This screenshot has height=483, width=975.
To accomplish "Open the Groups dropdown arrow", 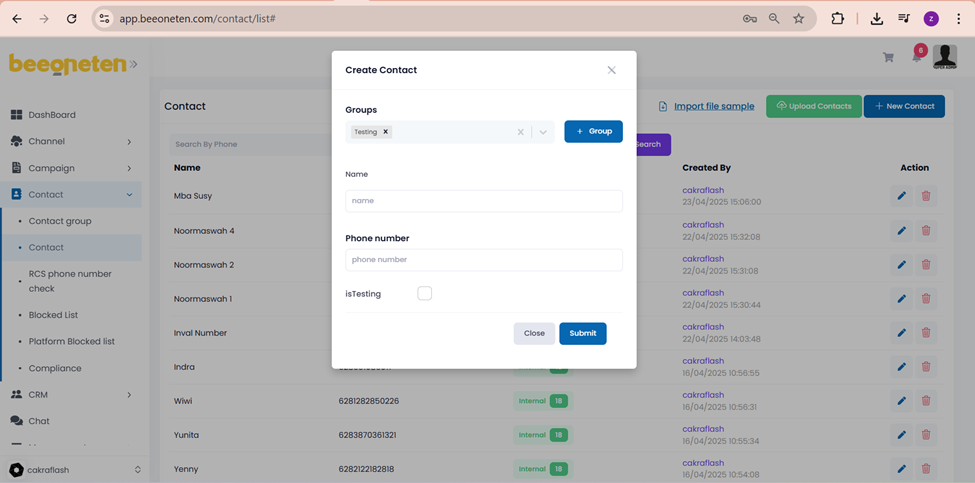I will [543, 132].
